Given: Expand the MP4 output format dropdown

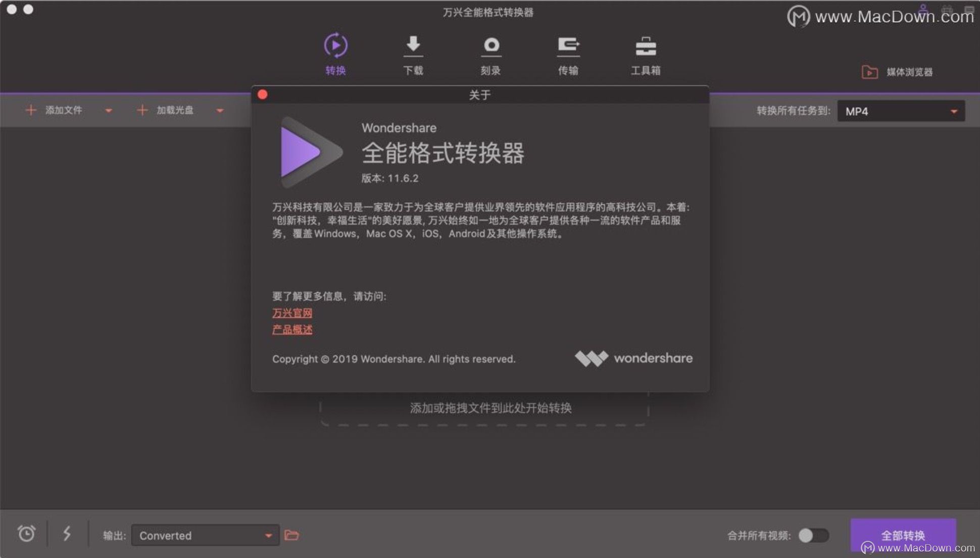Looking at the screenshot, I should [954, 111].
